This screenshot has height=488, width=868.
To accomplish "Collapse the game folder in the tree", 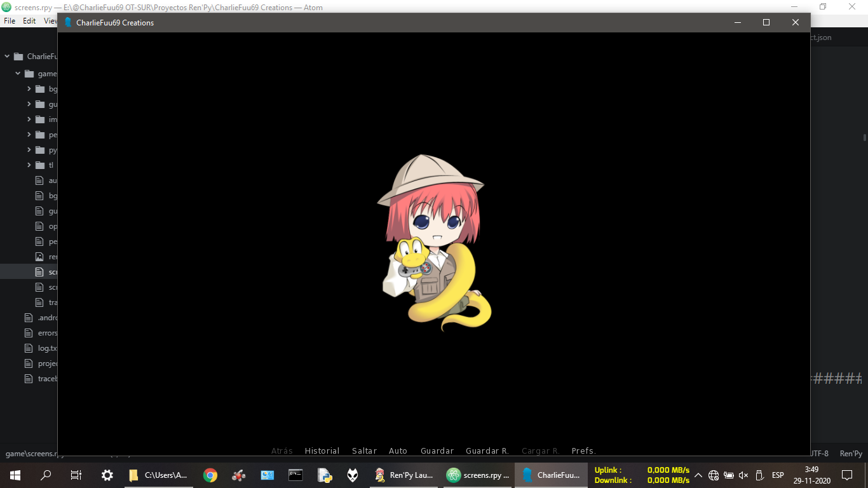I will tap(18, 74).
